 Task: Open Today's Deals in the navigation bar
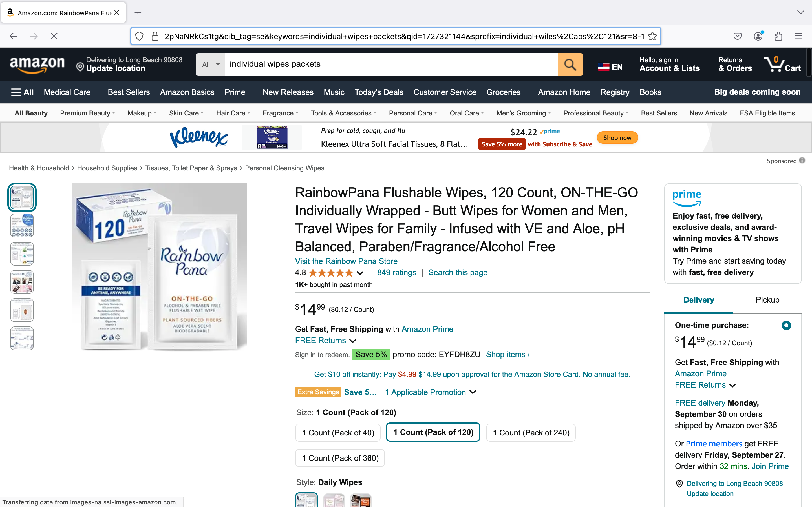click(379, 92)
